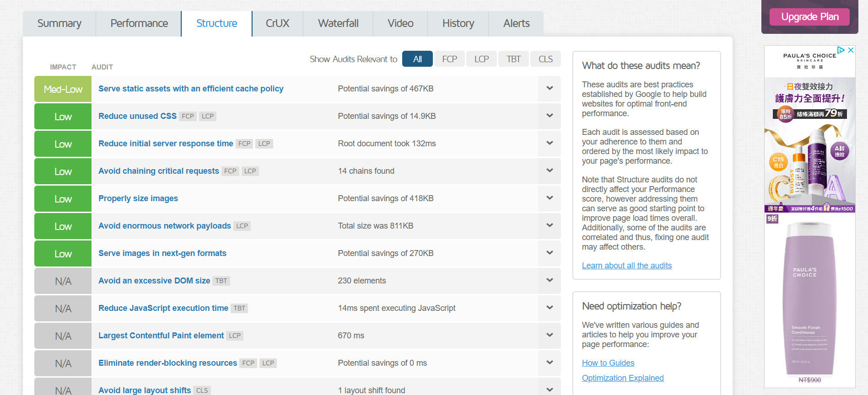Viewport: 868px width, 395px height.
Task: Select the CLS audit filter
Action: pyautogui.click(x=545, y=59)
